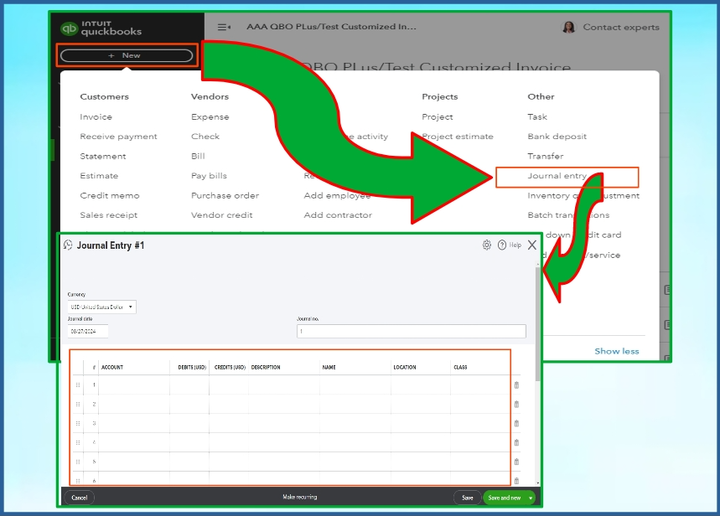
Task: Select Receive payment option
Action: pyautogui.click(x=118, y=136)
